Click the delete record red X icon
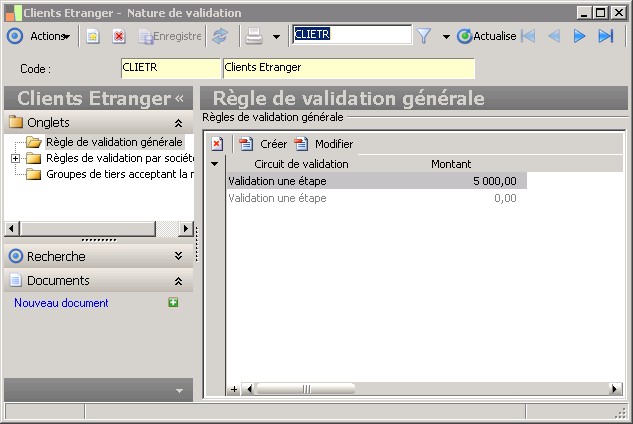This screenshot has width=633, height=424. click(118, 36)
